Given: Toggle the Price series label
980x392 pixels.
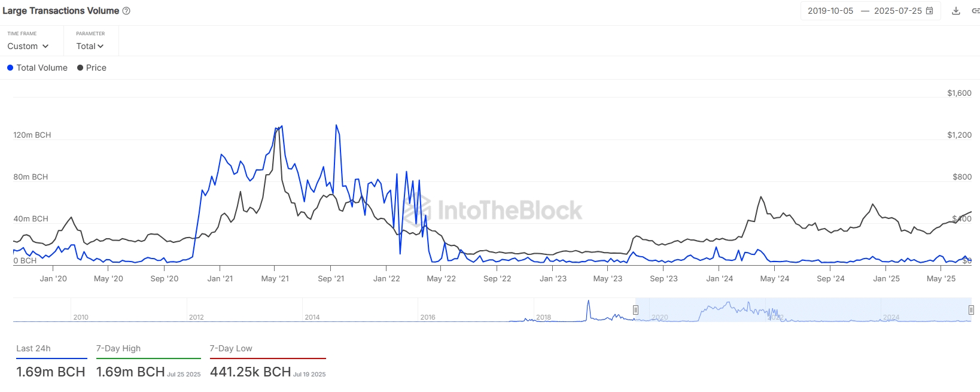Looking at the screenshot, I should click(x=96, y=68).
